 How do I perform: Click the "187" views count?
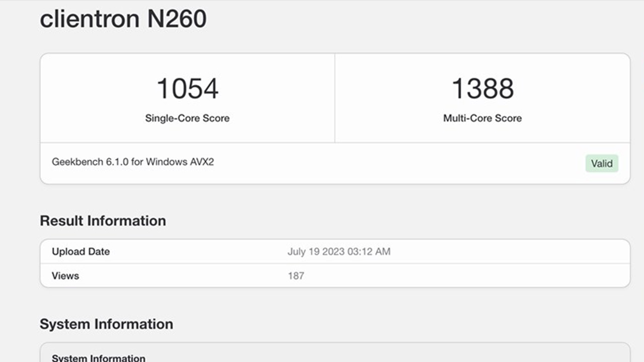[296, 276]
